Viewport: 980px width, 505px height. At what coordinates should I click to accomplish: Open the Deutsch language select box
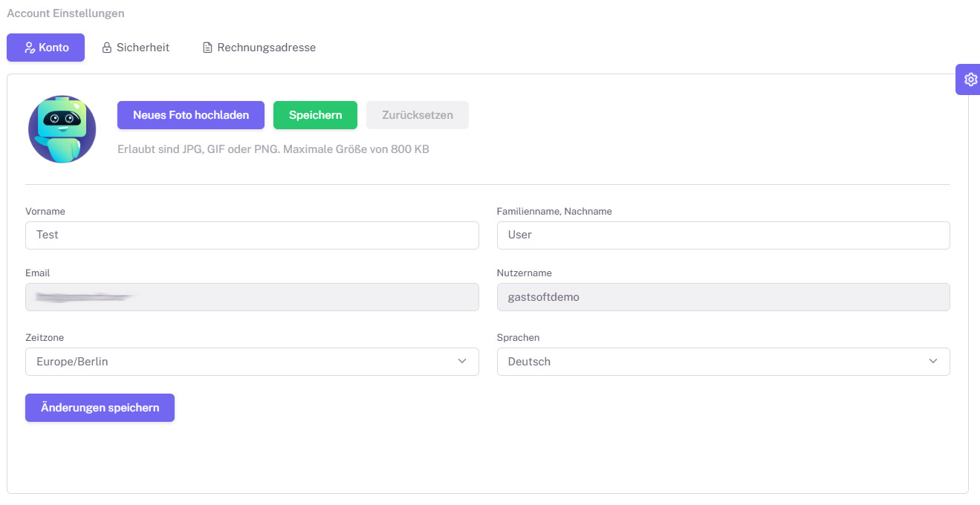724,362
